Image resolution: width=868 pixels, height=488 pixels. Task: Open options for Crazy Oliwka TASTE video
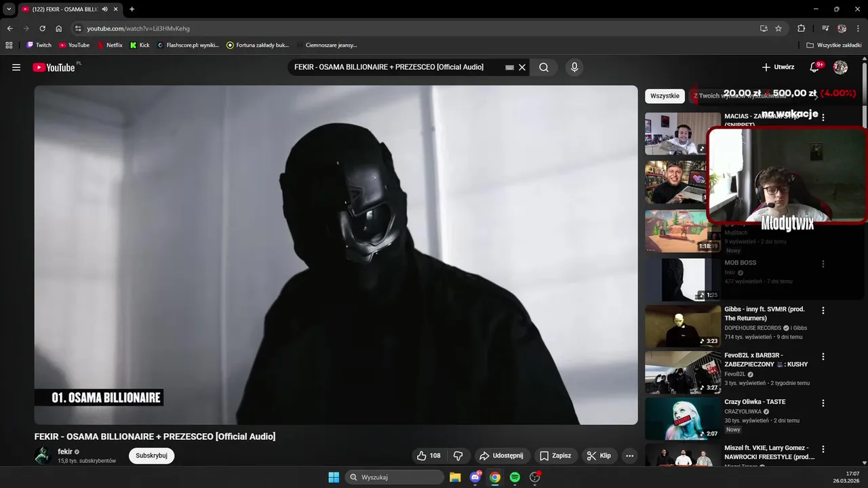pyautogui.click(x=823, y=403)
